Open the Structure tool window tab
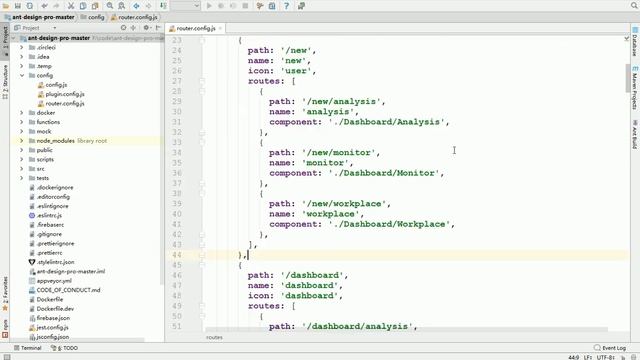Image resolution: width=640 pixels, height=360 pixels. [5, 82]
